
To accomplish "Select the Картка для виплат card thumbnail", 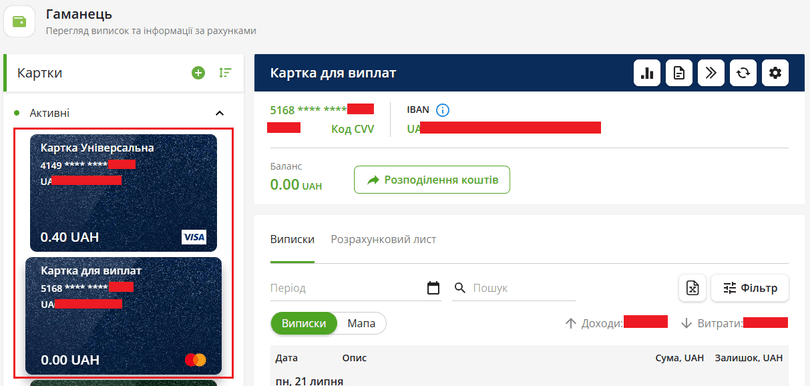I will [123, 316].
